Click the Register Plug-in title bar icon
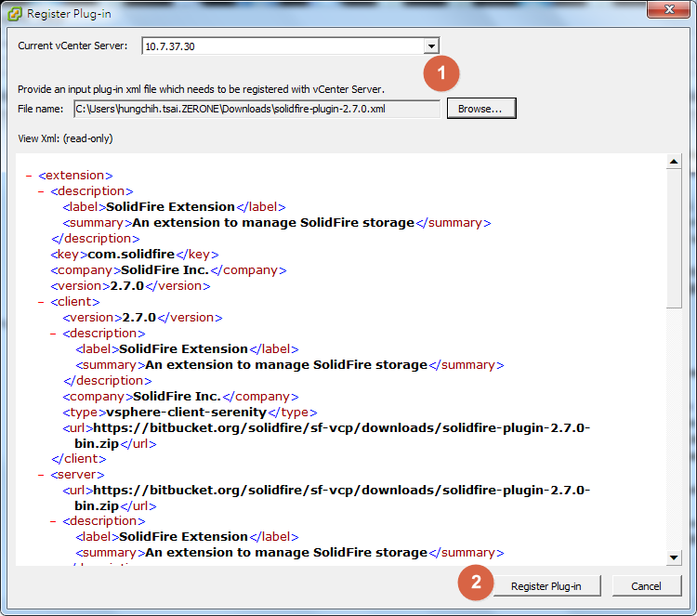This screenshot has height=616, width=697. 15,14
